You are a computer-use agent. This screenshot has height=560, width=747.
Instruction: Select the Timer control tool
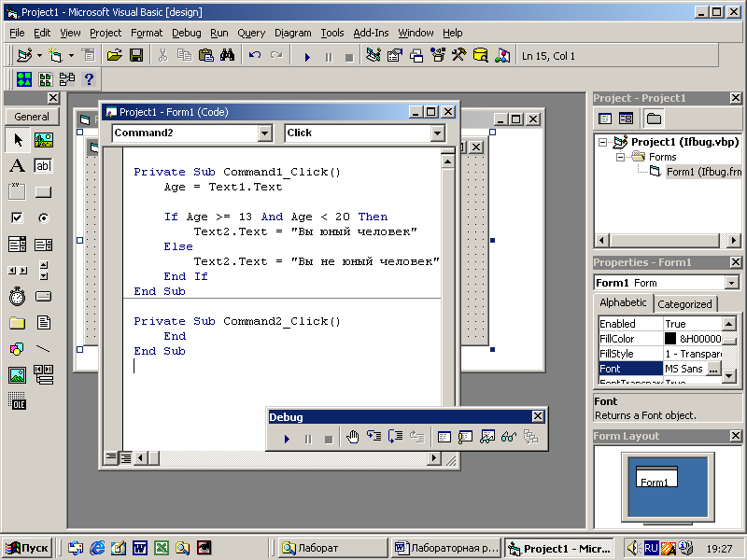pyautogui.click(x=17, y=297)
